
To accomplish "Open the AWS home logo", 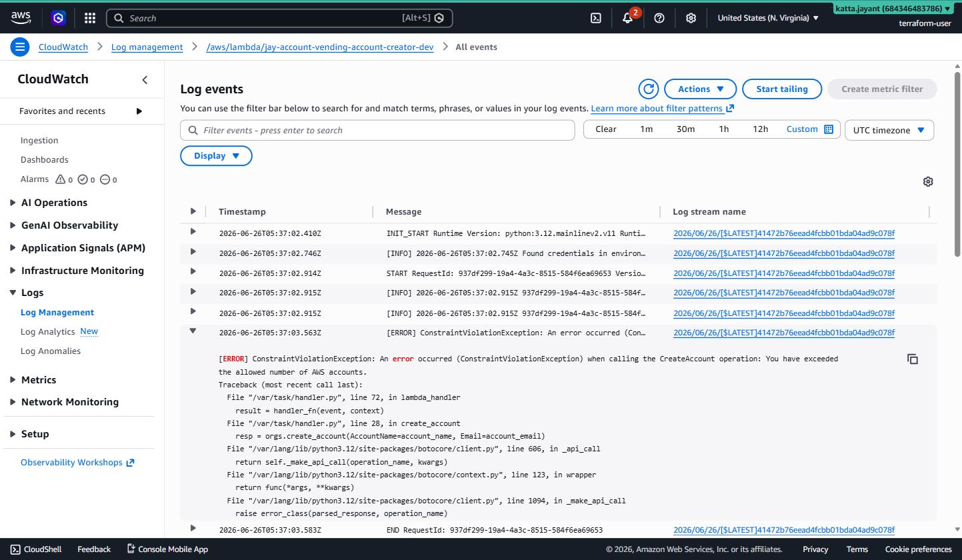I will (21, 18).
